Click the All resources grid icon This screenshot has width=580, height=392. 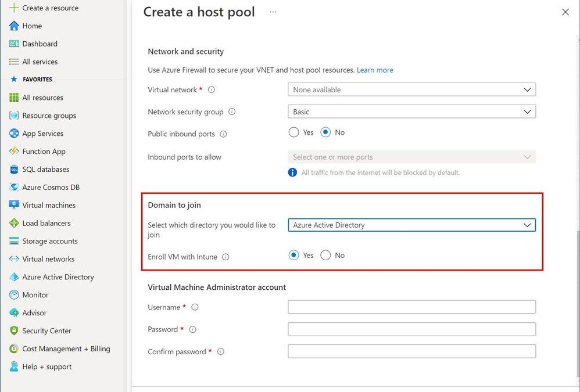tap(14, 98)
